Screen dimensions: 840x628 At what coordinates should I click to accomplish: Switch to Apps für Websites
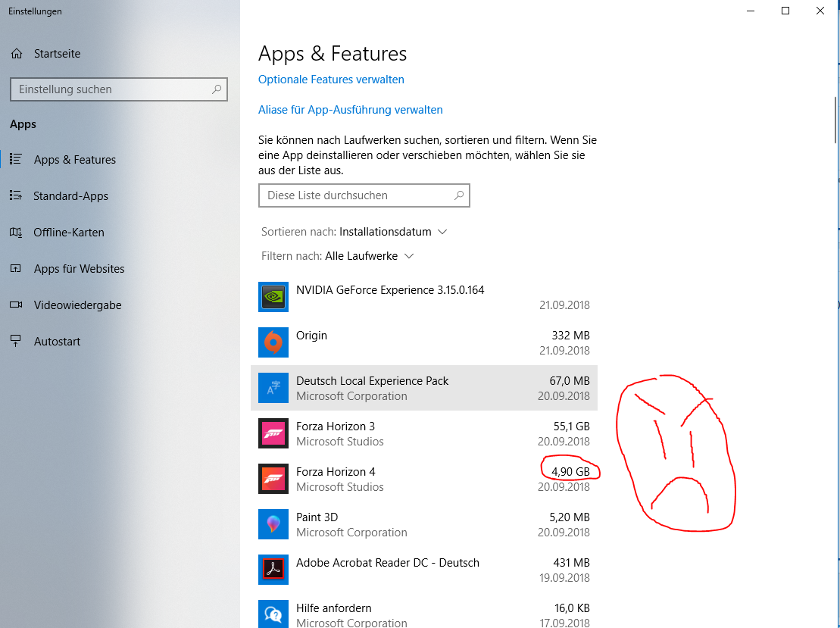click(80, 269)
